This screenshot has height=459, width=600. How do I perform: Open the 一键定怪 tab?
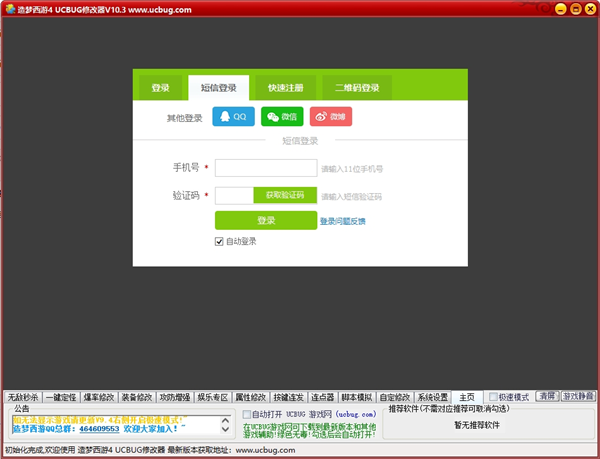[x=61, y=397]
